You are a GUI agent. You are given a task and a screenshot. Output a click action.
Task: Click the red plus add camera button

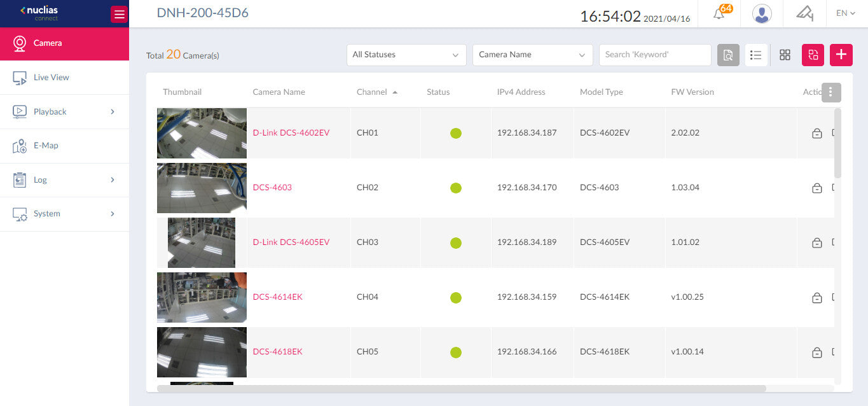(841, 55)
